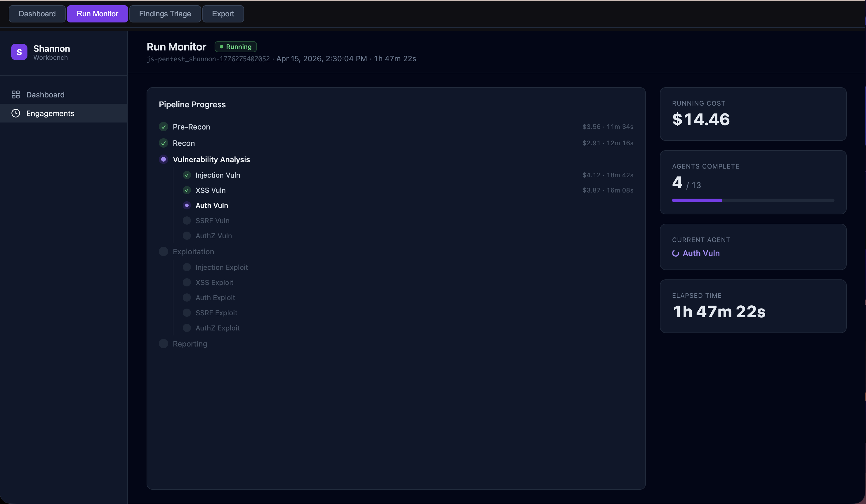Click the Injection Vuln green check icon

pyautogui.click(x=187, y=175)
